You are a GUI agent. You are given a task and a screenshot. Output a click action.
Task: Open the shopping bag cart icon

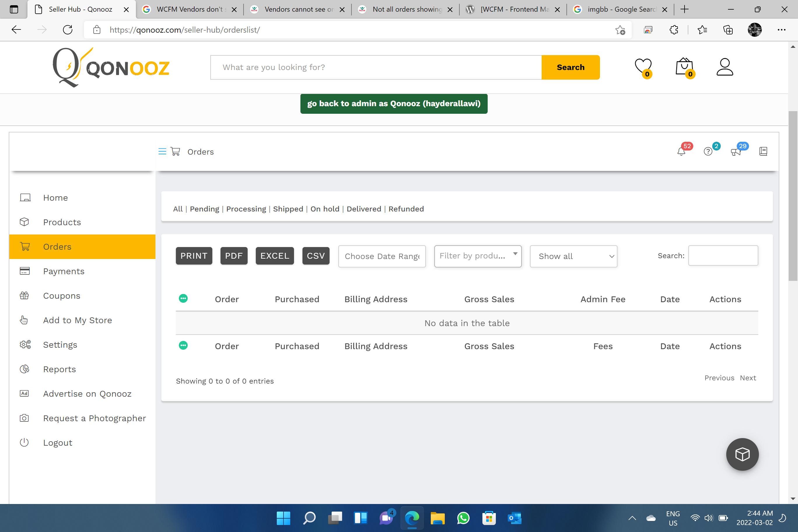point(685,67)
